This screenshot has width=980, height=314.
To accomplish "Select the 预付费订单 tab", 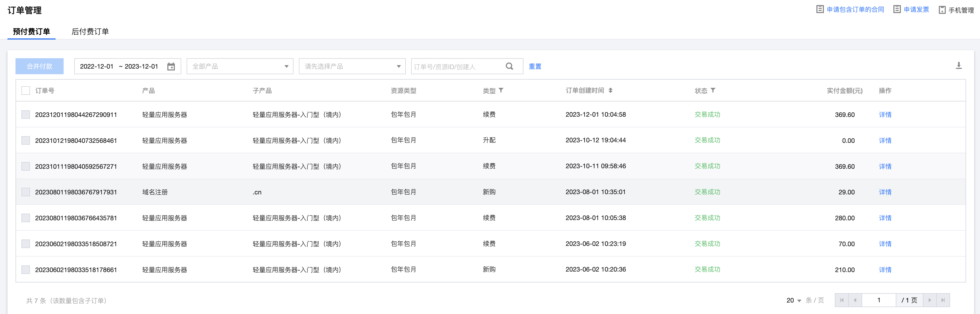I will (x=31, y=32).
